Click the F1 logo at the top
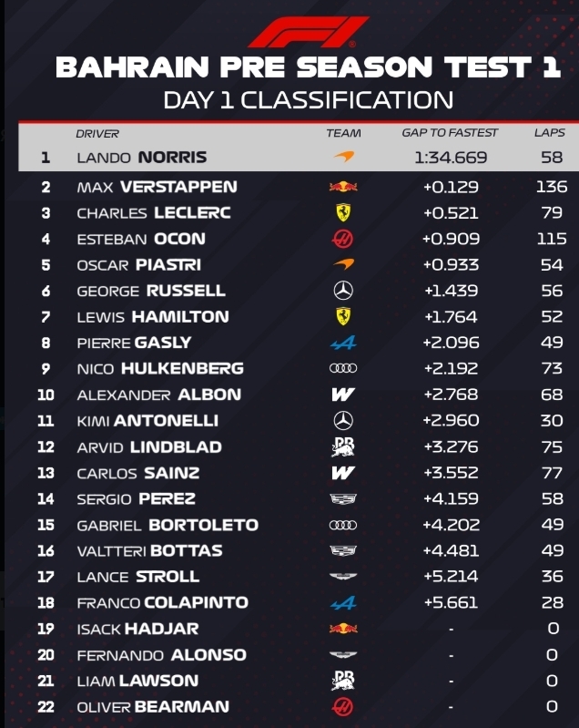Viewport: 579px width, 728px height. point(308,31)
